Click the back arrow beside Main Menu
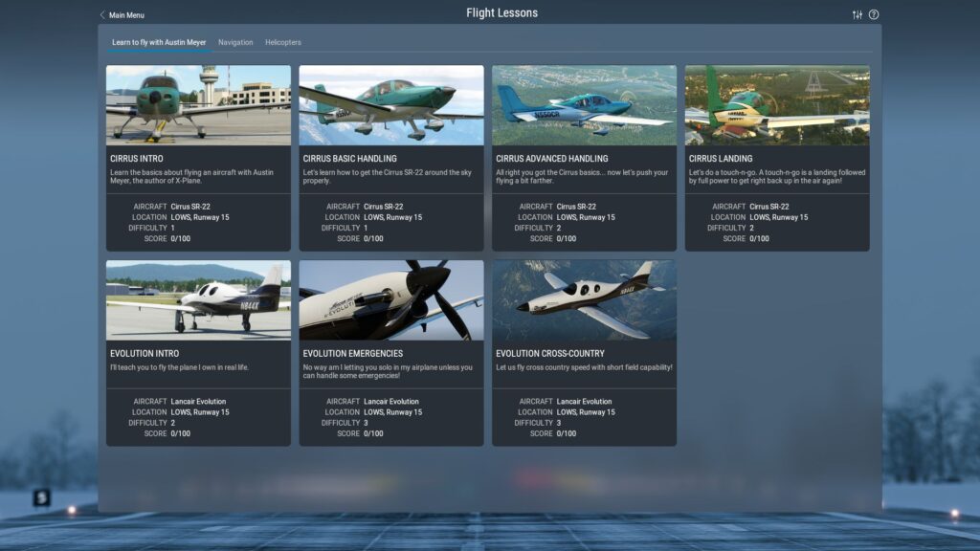 coord(102,15)
